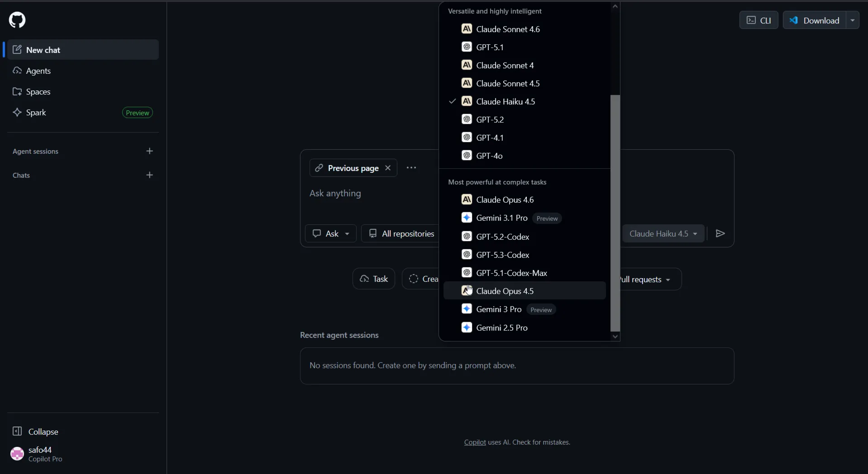Image resolution: width=868 pixels, height=474 pixels.
Task: Open the Agents page link
Action: point(83,71)
